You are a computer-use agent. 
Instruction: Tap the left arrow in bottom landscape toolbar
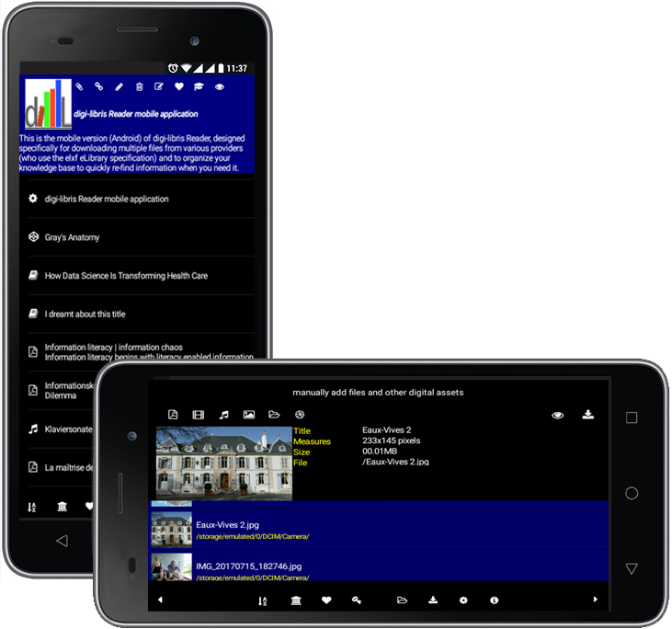point(160,600)
